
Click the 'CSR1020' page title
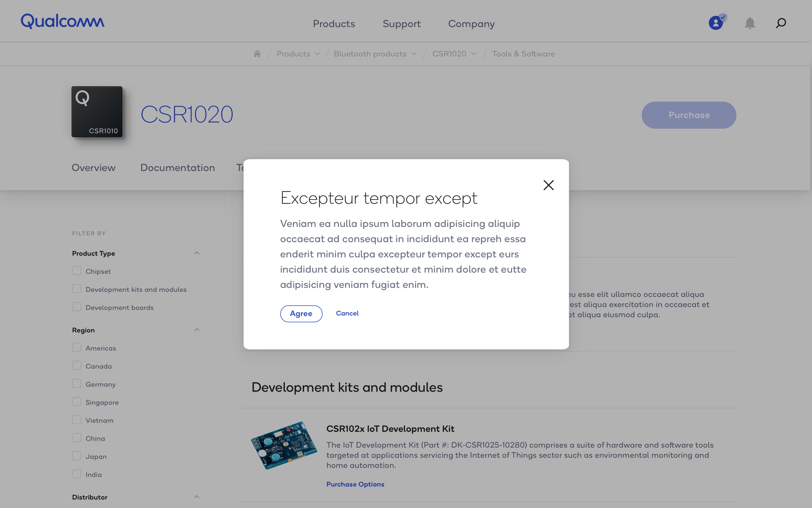coord(187,114)
